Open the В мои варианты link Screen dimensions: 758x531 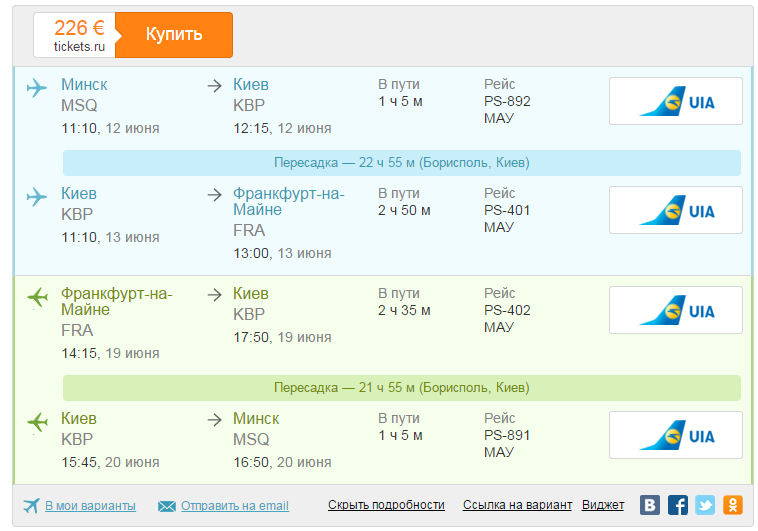pos(90,505)
